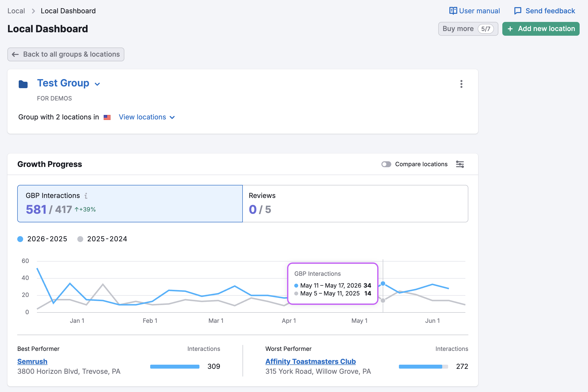This screenshot has height=392, width=588.
Task: Click the Jan 1 axis label
Action: (x=77, y=321)
